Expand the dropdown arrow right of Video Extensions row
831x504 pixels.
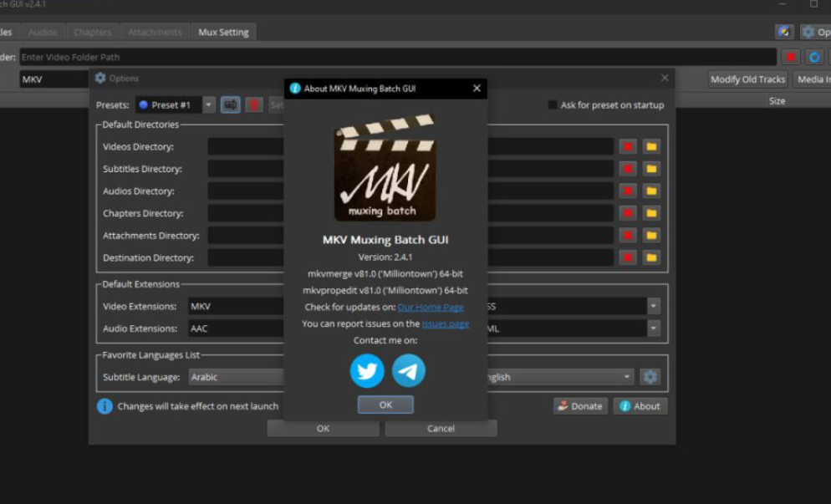654,306
